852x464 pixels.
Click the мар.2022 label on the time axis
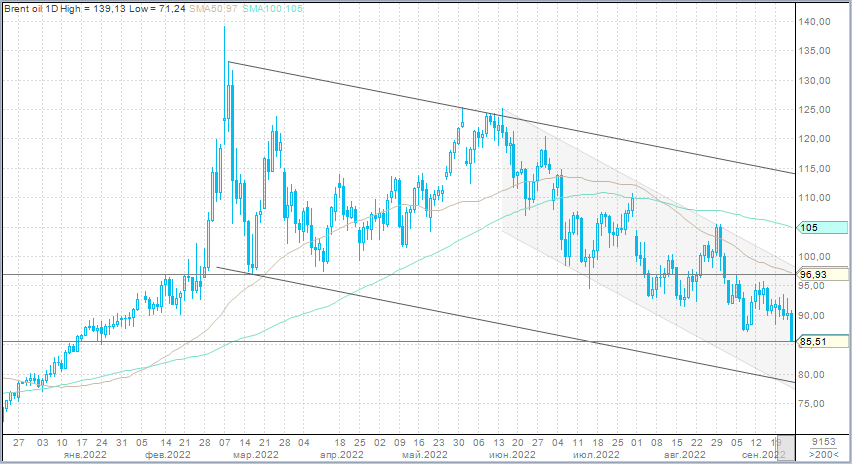(x=256, y=454)
